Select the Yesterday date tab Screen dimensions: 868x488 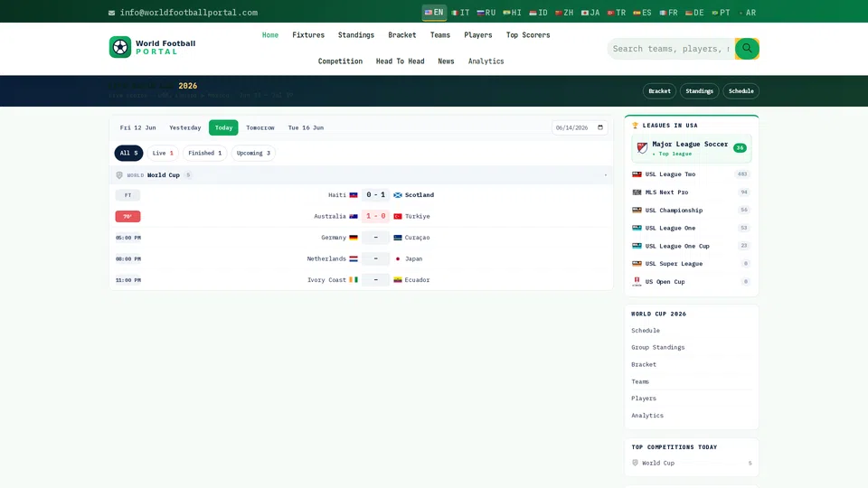pos(184,127)
